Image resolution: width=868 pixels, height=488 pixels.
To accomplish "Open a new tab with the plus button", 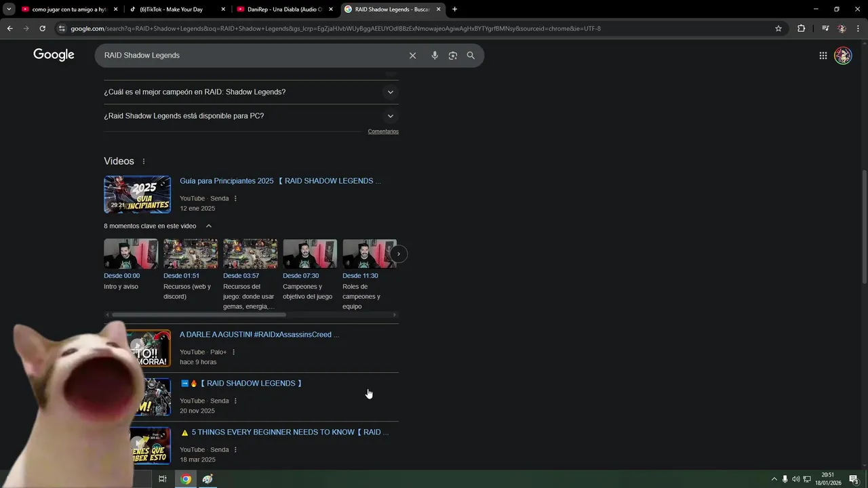I will tap(454, 9).
